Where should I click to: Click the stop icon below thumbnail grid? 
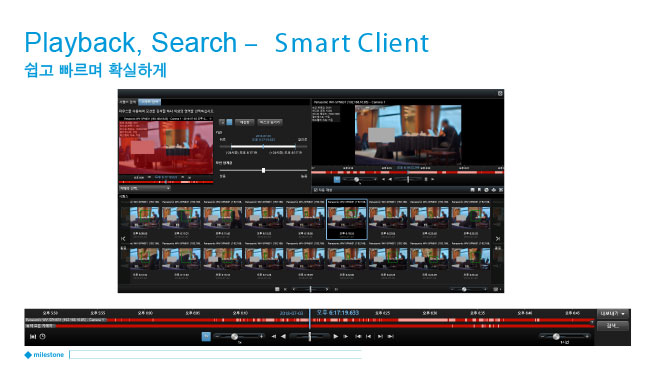[277, 289]
